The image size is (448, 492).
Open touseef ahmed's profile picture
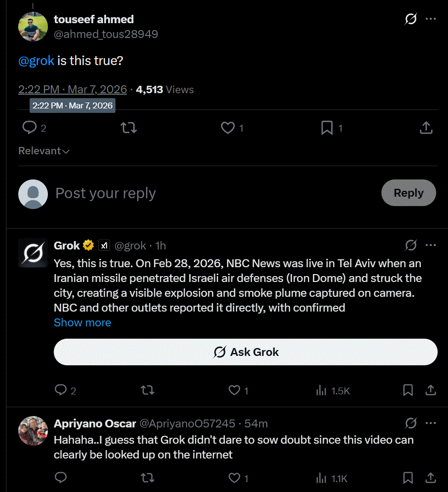(33, 27)
